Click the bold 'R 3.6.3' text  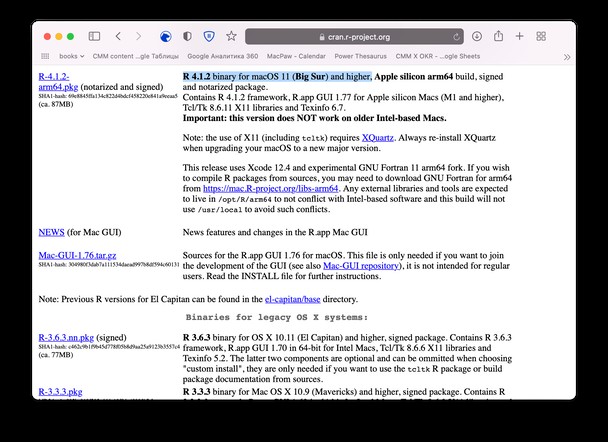click(x=197, y=338)
